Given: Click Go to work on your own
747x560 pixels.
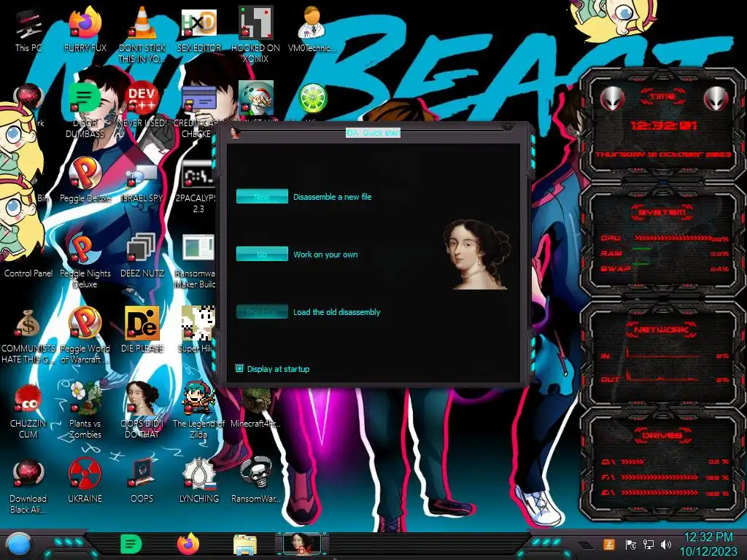Looking at the screenshot, I should coord(262,254).
